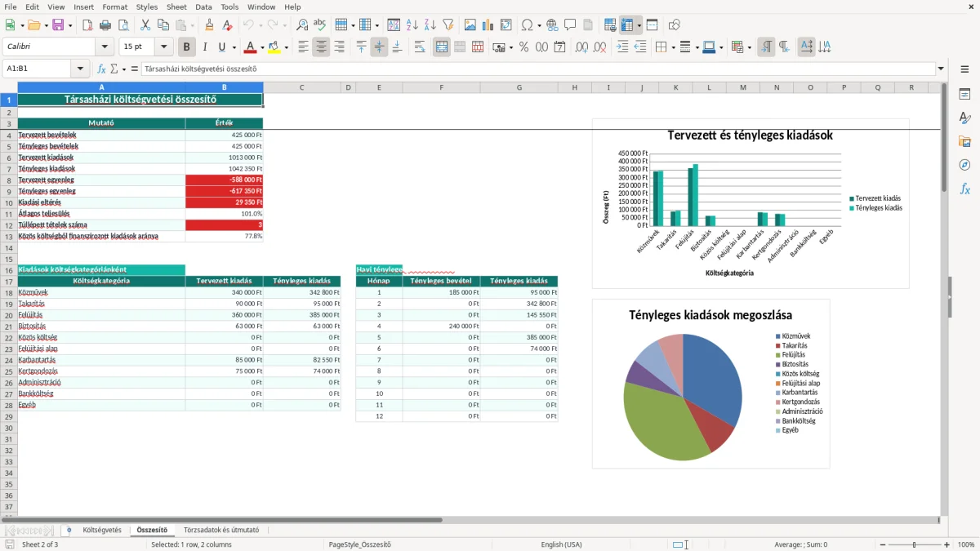Viewport: 980px width, 551px height.
Task: Select column header C
Action: coord(301,87)
